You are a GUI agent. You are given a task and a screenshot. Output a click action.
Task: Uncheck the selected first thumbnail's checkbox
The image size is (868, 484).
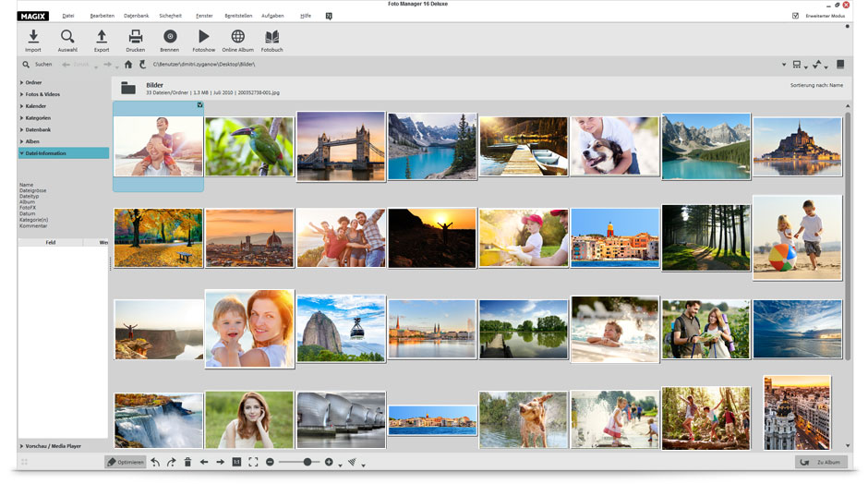click(x=199, y=104)
